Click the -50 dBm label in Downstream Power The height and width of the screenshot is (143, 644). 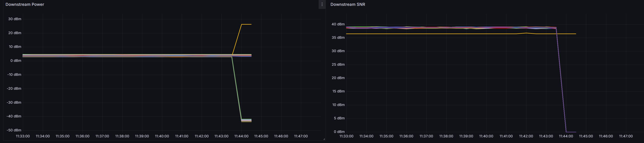[14, 130]
